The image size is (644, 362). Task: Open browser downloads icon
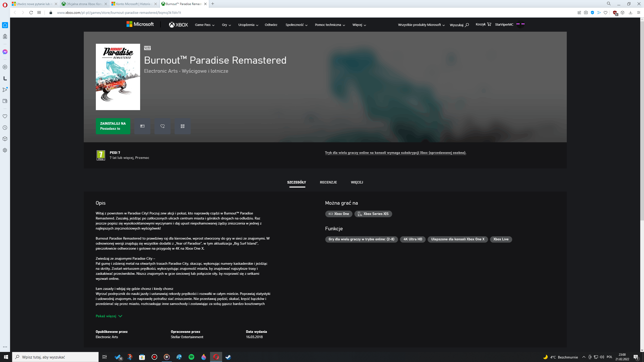pyautogui.click(x=630, y=13)
